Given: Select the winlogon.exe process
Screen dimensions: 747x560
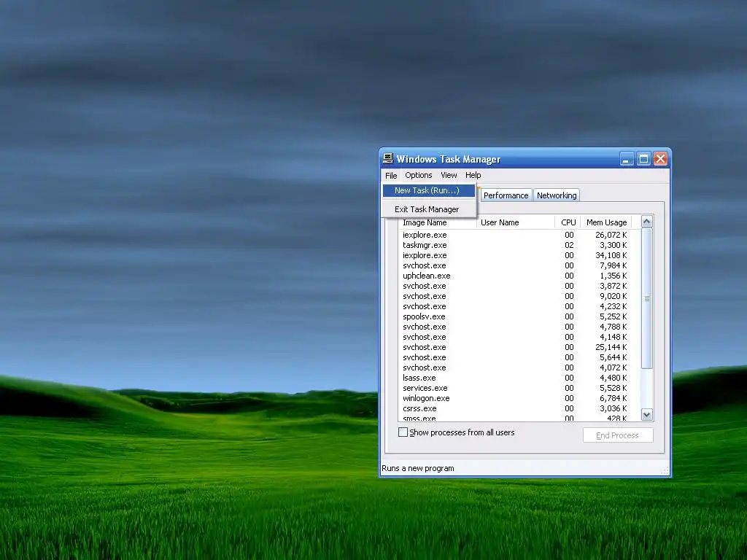Looking at the screenshot, I should click(514, 398).
